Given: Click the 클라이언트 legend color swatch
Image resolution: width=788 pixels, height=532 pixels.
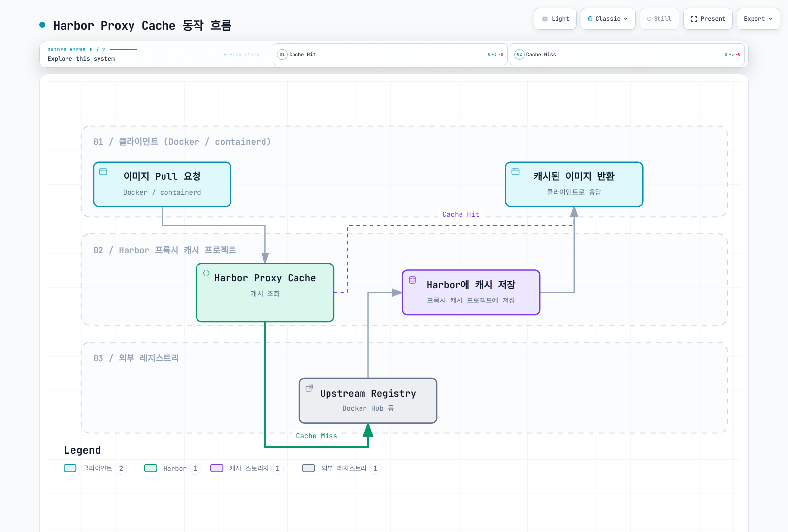Looking at the screenshot, I should [70, 468].
